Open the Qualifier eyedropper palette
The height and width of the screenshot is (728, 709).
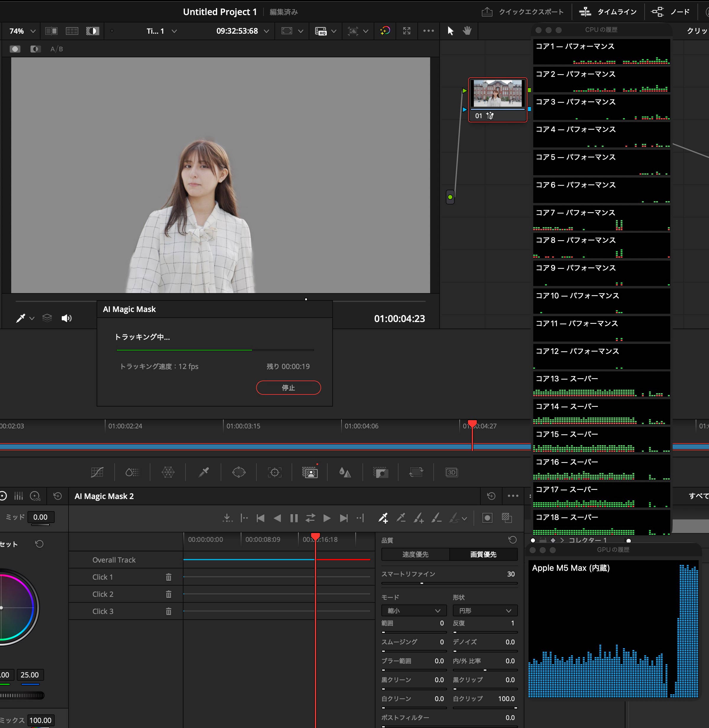tap(204, 472)
